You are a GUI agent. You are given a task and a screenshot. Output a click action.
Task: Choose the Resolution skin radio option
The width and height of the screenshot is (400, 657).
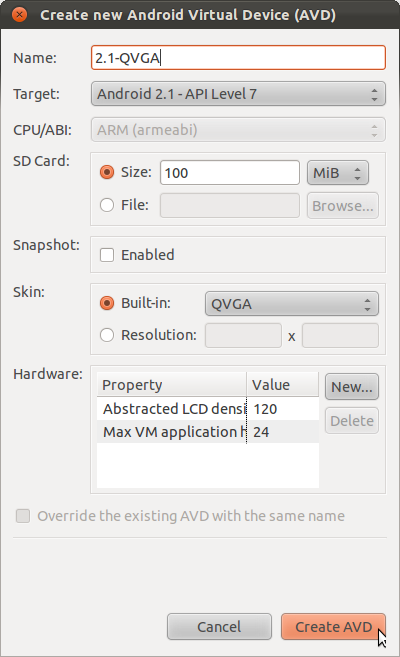tap(107, 335)
